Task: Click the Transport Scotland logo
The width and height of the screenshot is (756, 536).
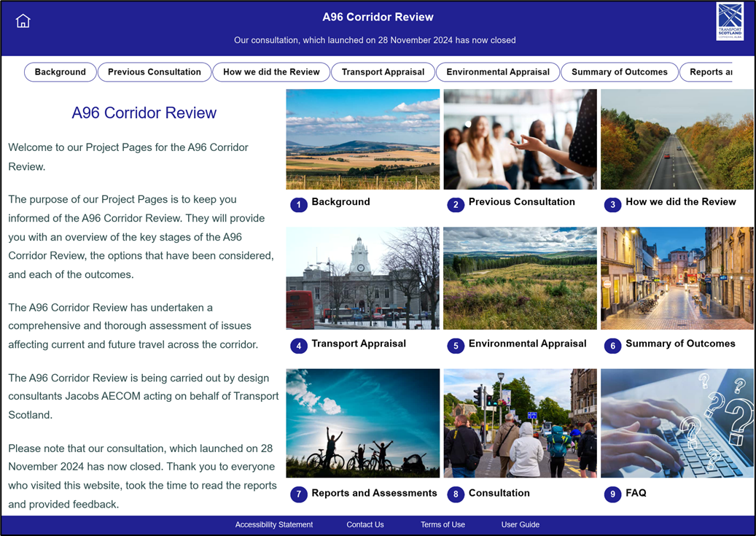Action: click(x=729, y=22)
